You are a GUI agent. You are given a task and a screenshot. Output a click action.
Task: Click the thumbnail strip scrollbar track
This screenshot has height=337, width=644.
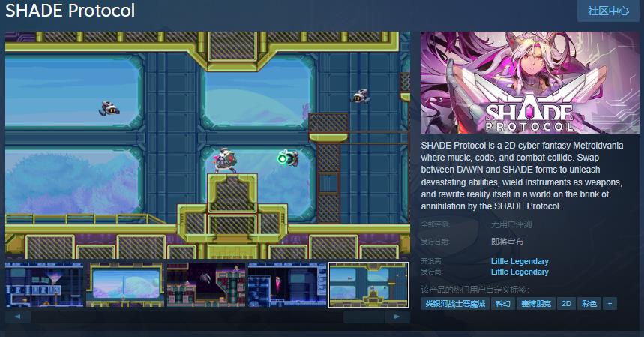point(208,317)
